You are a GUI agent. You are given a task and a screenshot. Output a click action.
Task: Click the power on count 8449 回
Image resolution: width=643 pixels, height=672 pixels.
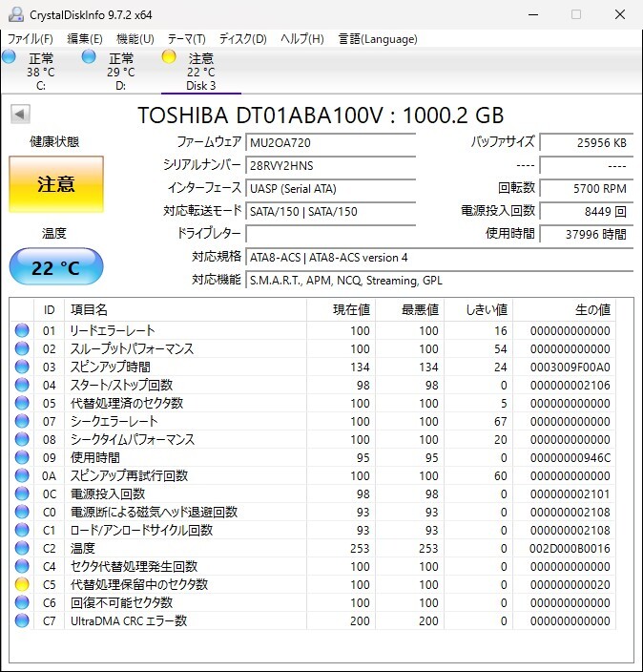tap(586, 211)
